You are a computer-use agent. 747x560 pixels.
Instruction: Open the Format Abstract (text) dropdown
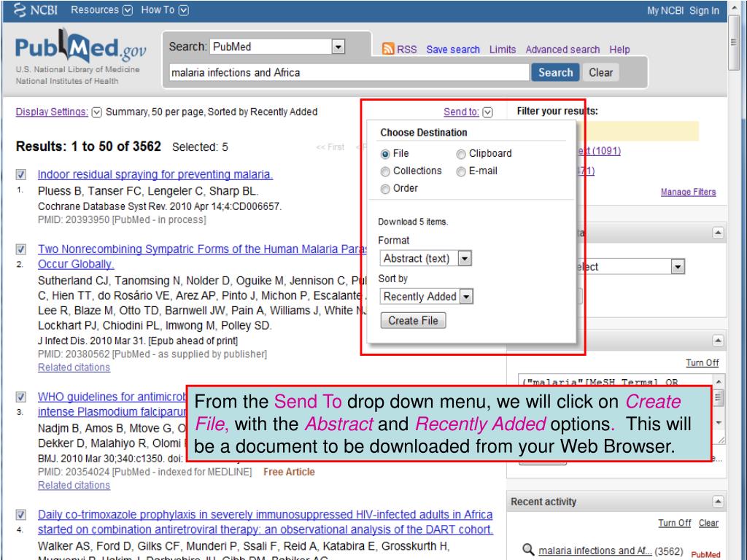point(426,258)
